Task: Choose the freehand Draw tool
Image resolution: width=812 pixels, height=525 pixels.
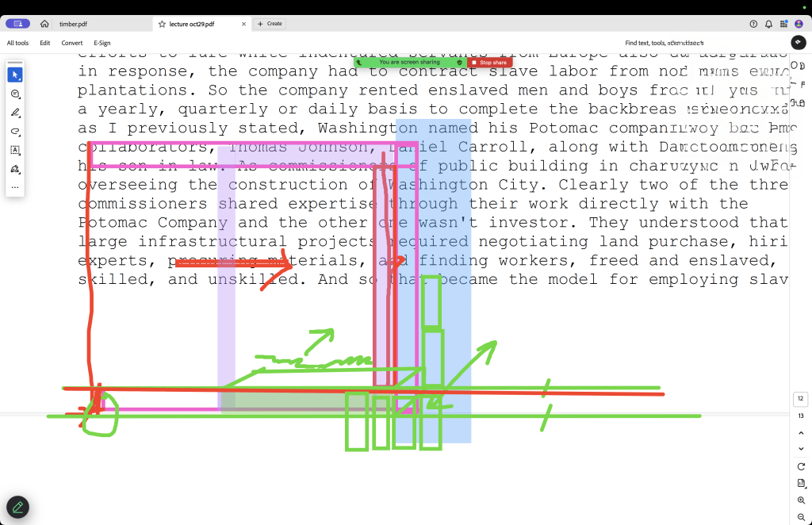Action: (x=15, y=132)
